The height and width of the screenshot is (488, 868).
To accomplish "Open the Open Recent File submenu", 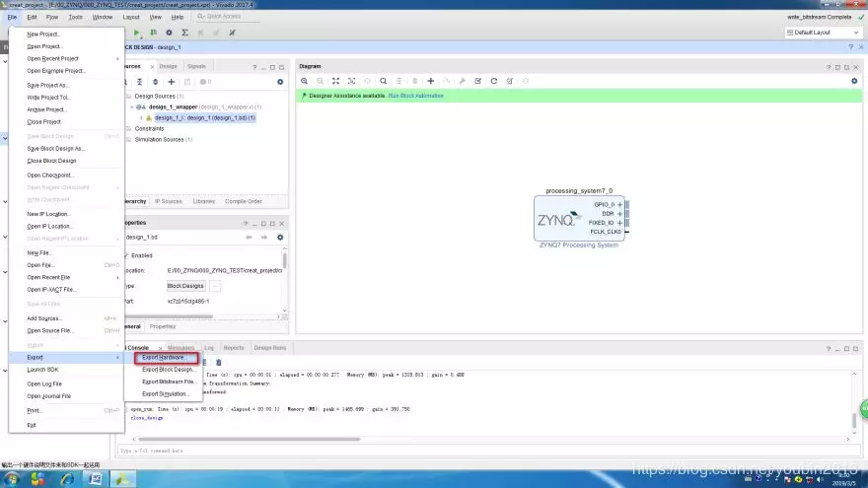I will click(x=66, y=277).
